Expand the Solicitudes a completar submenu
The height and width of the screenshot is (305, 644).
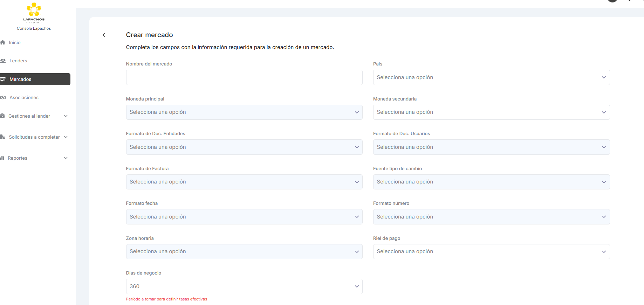pyautogui.click(x=66, y=137)
